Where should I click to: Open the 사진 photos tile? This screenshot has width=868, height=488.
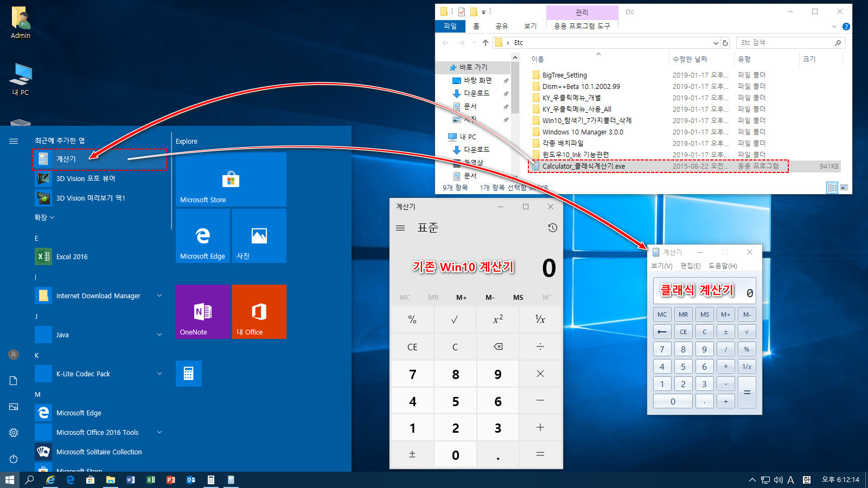[x=259, y=236]
